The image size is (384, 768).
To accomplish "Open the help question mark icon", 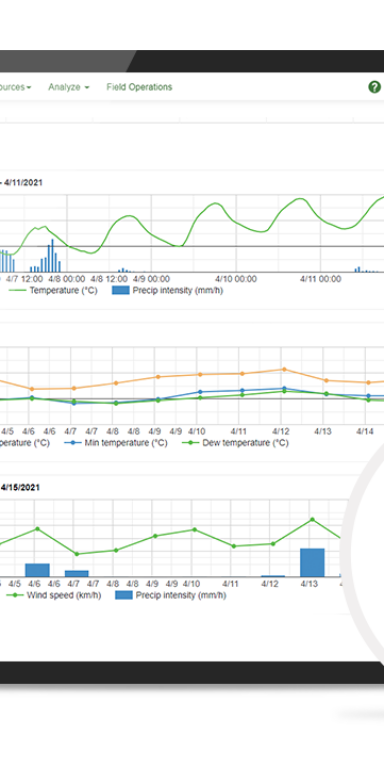I will pos(374,87).
